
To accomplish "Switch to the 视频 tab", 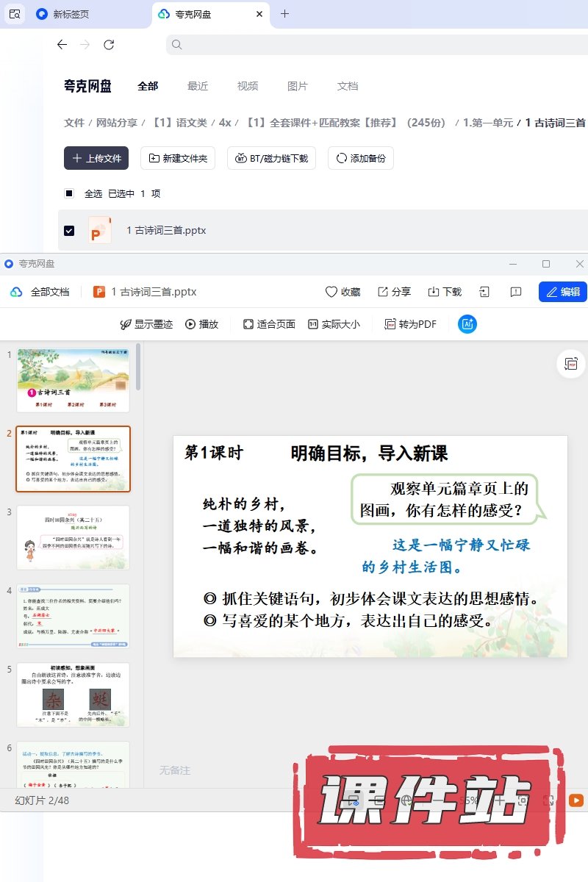I will coord(248,86).
